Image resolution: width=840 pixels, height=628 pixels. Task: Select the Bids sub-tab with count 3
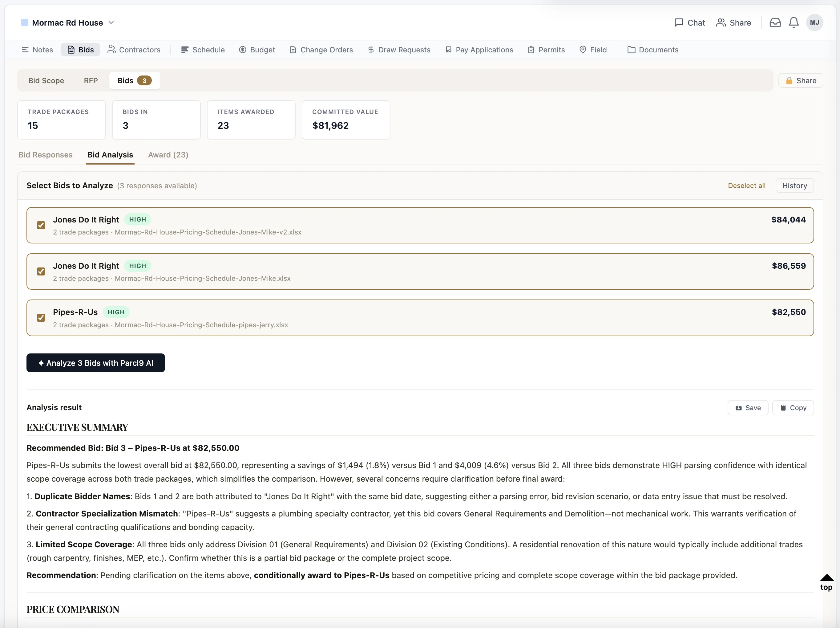click(x=135, y=80)
